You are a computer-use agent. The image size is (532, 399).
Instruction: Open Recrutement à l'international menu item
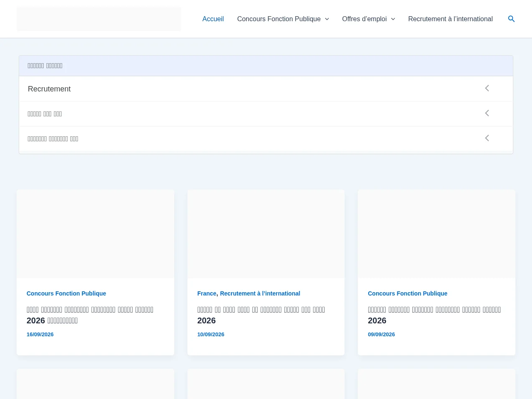tap(451, 19)
